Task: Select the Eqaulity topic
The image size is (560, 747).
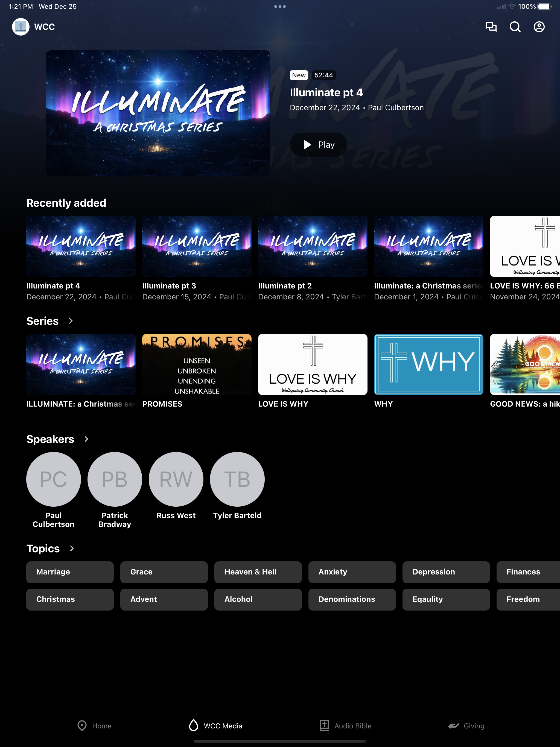Action: [x=446, y=599]
